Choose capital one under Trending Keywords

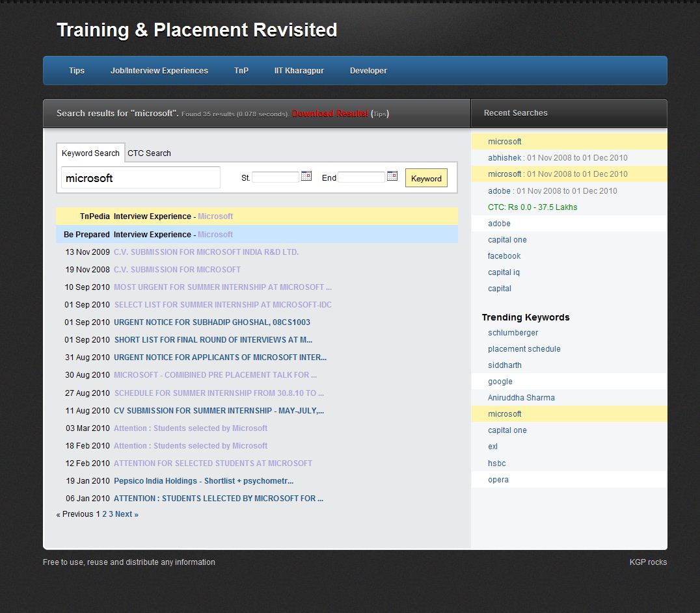click(x=507, y=430)
